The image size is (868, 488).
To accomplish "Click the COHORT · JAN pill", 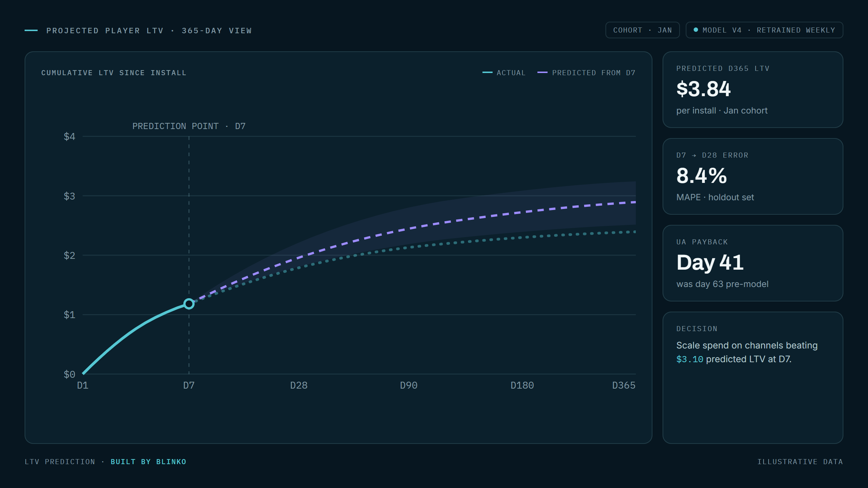I will pyautogui.click(x=642, y=30).
